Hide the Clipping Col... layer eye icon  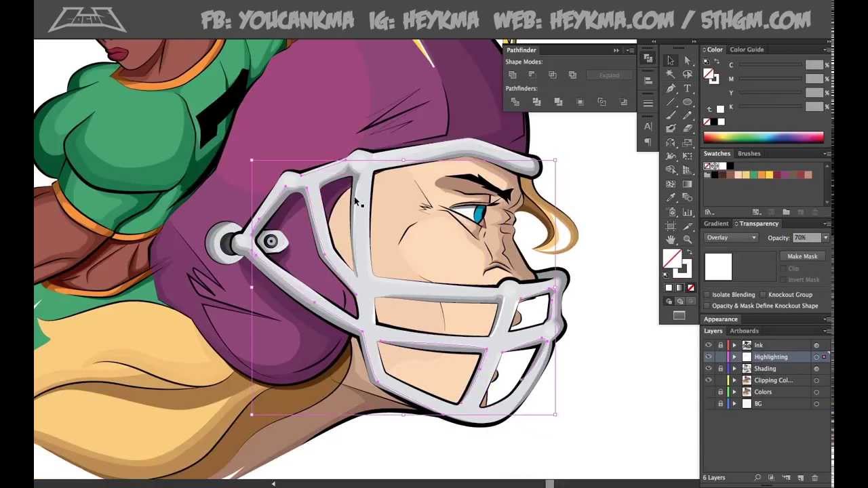click(709, 380)
